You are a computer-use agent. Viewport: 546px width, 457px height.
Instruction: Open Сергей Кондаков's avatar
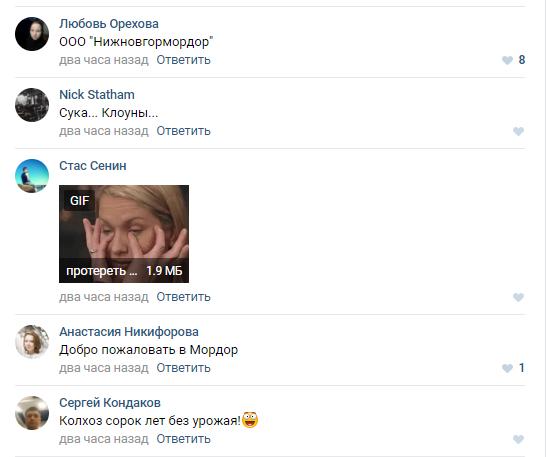(x=32, y=413)
